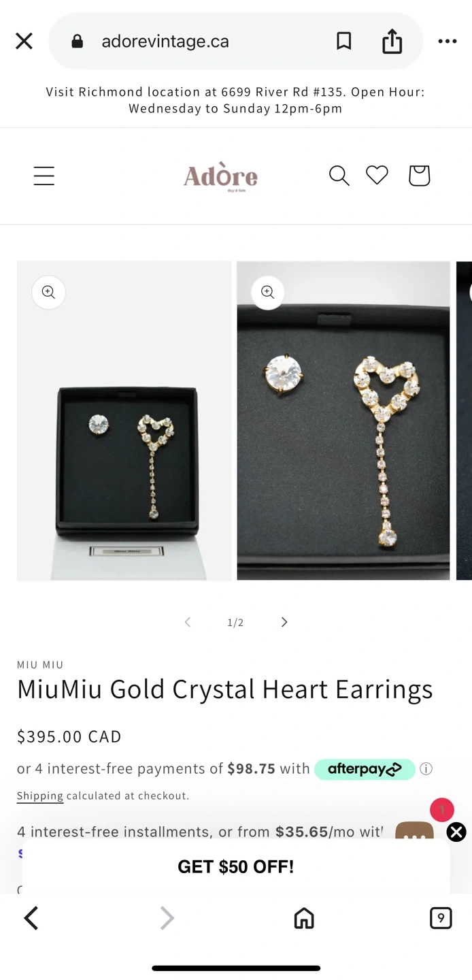Click zoom icon on second product image
The image size is (472, 980).
pyautogui.click(x=268, y=292)
